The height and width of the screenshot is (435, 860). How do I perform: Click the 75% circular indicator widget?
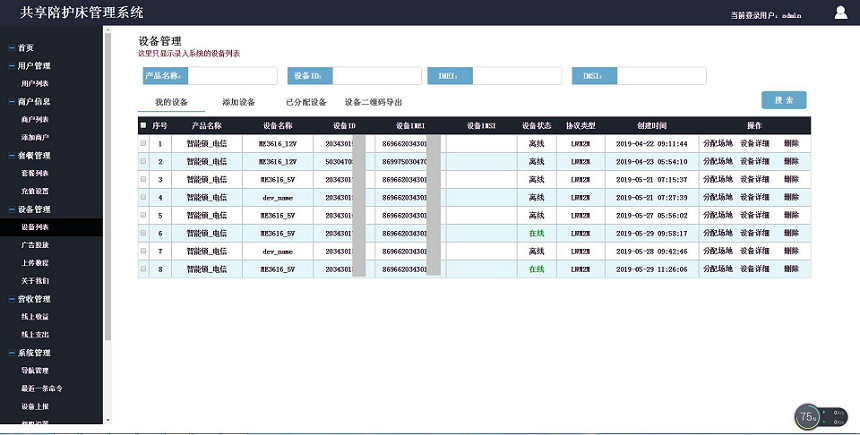[808, 417]
